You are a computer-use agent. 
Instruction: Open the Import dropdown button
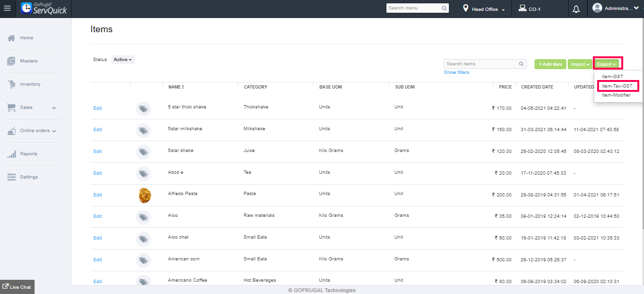(580, 64)
